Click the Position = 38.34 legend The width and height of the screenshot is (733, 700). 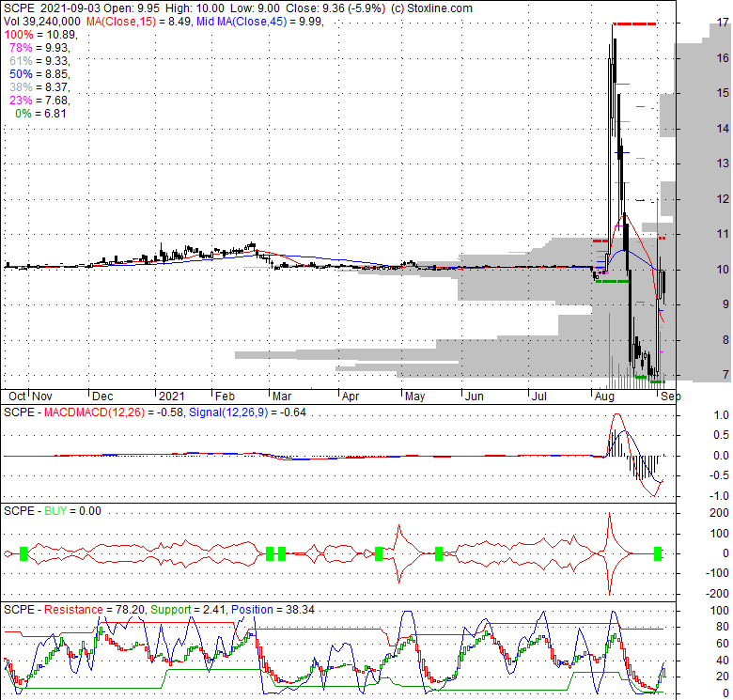pos(273,610)
